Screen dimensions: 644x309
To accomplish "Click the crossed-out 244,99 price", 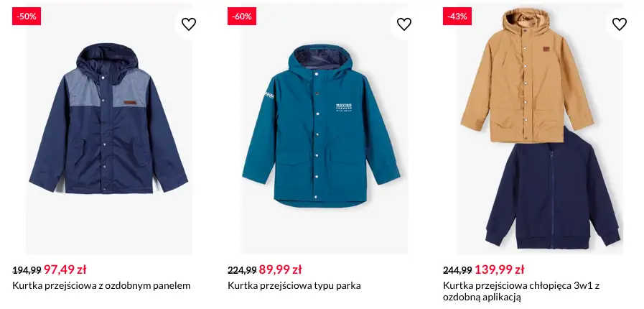I will click(x=457, y=270).
